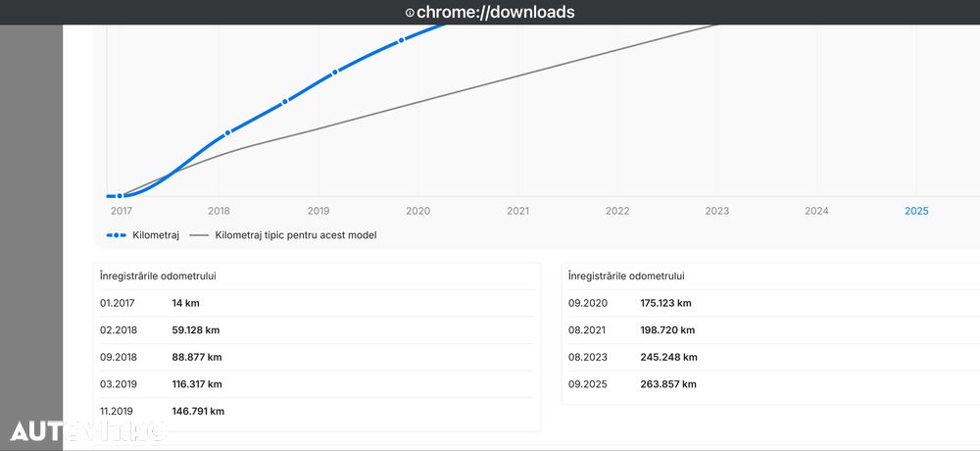Select the first chart data point at 2017
980x451 pixels.
coord(120,196)
